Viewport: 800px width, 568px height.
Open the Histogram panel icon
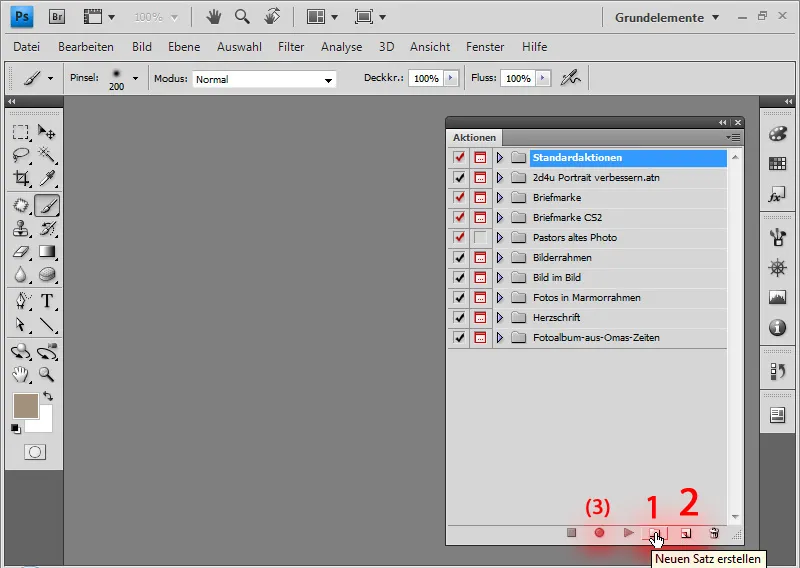coord(778,297)
